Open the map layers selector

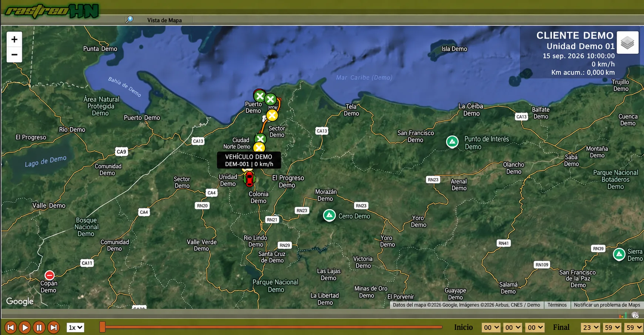coord(627,43)
